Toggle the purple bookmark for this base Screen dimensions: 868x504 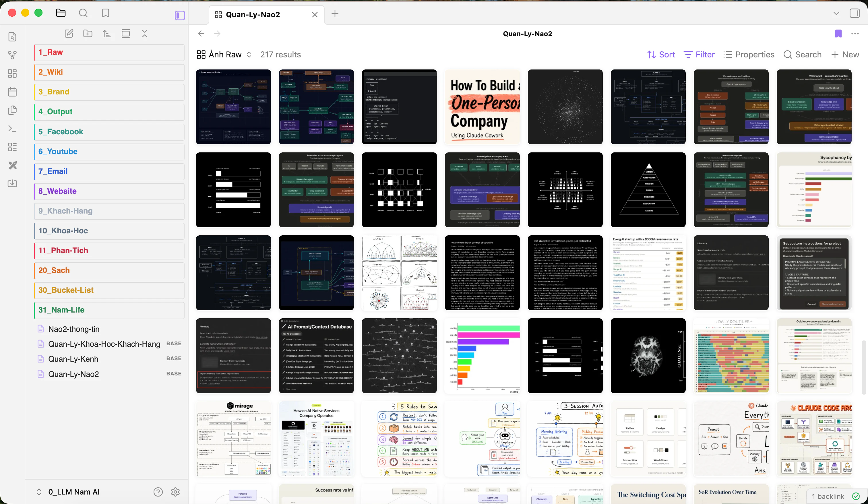[838, 34]
